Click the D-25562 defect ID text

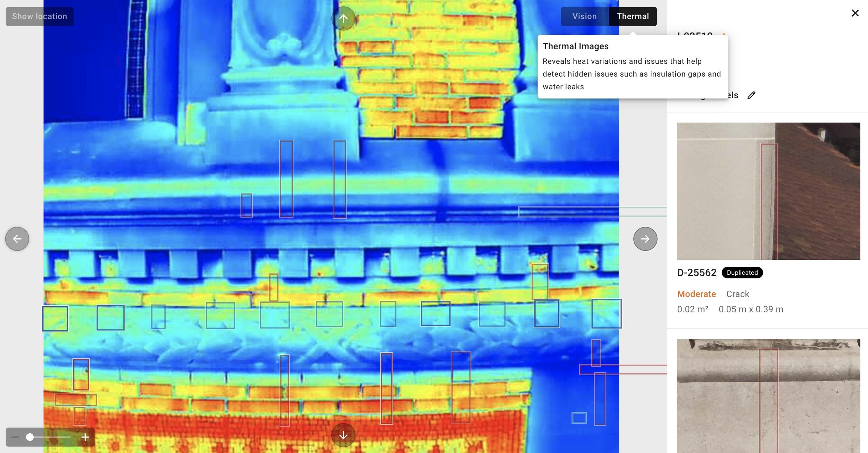pos(696,273)
